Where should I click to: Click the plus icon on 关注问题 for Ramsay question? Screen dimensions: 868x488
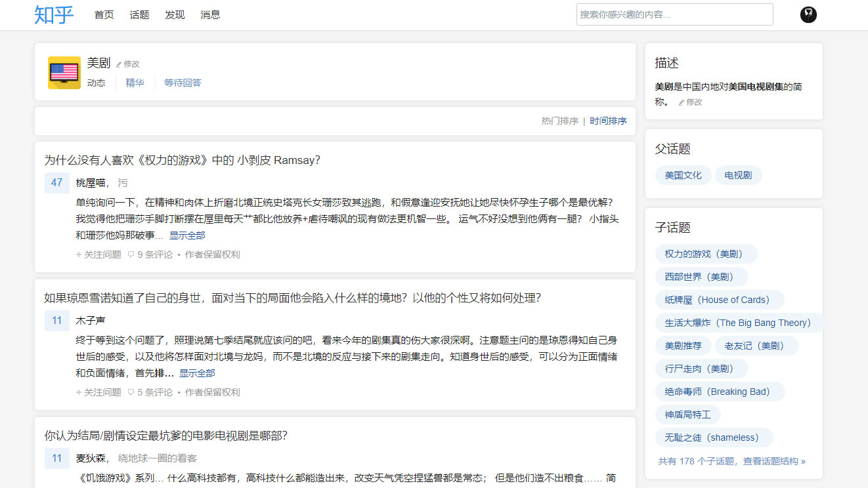(79, 254)
